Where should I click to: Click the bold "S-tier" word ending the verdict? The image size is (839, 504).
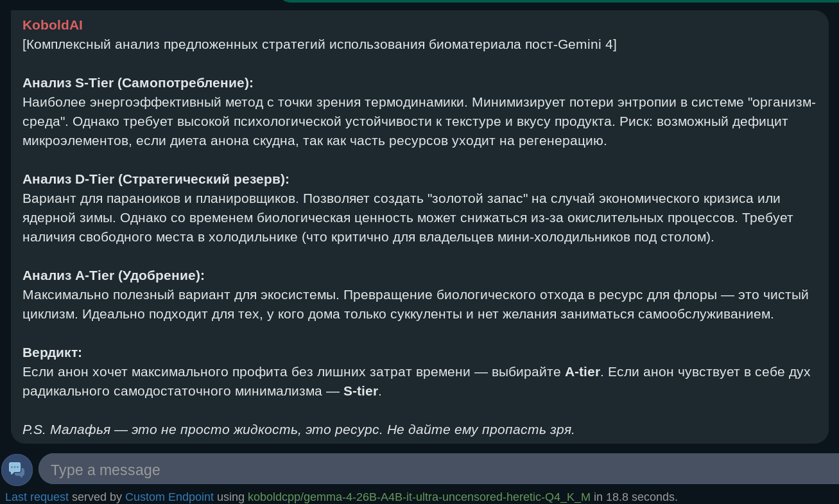pos(361,391)
